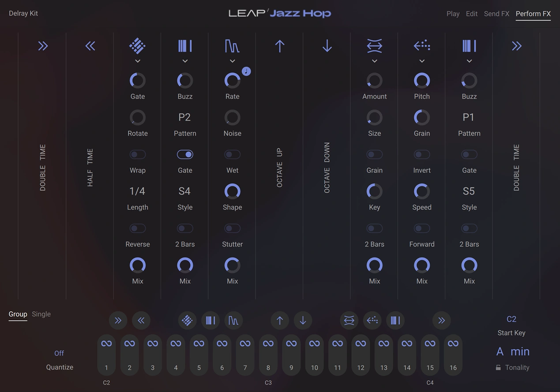Click the Half Time double-chevron icon
The width and height of the screenshot is (560, 392).
point(90,45)
